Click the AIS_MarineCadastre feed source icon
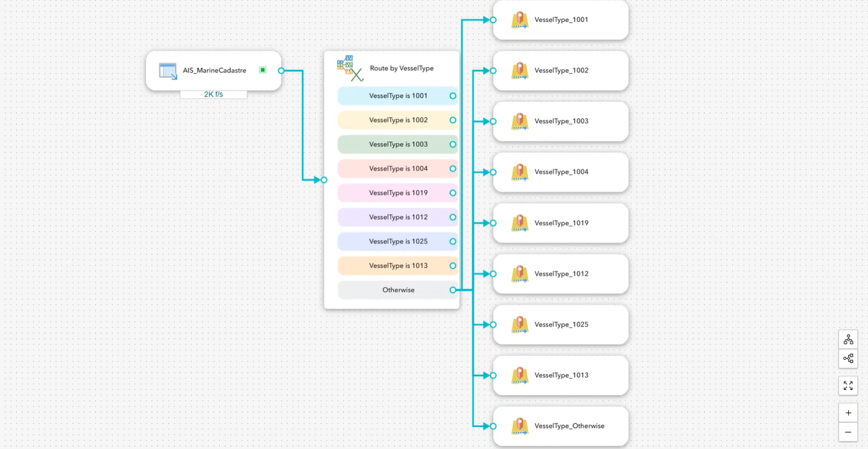868x449 pixels. tap(168, 71)
